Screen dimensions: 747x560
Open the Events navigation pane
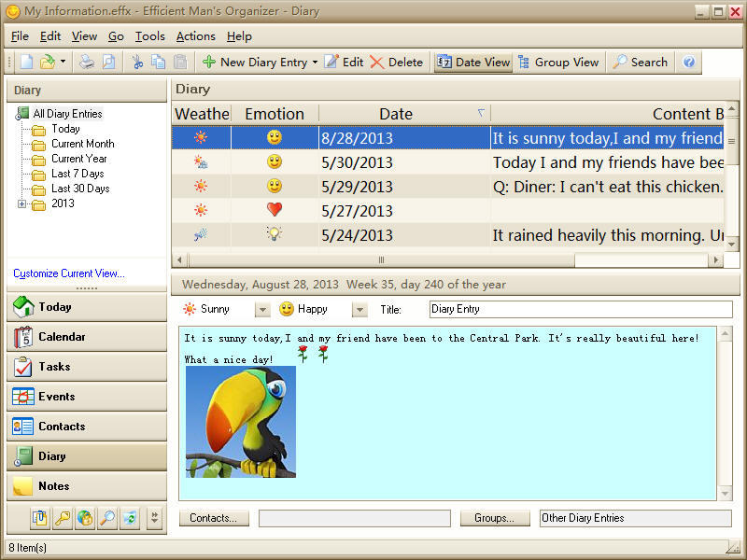coord(87,397)
